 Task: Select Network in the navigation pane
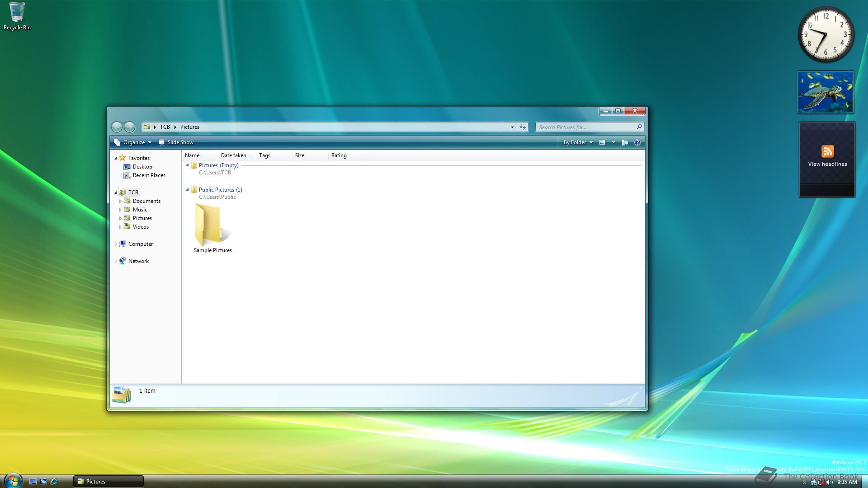[x=134, y=261]
